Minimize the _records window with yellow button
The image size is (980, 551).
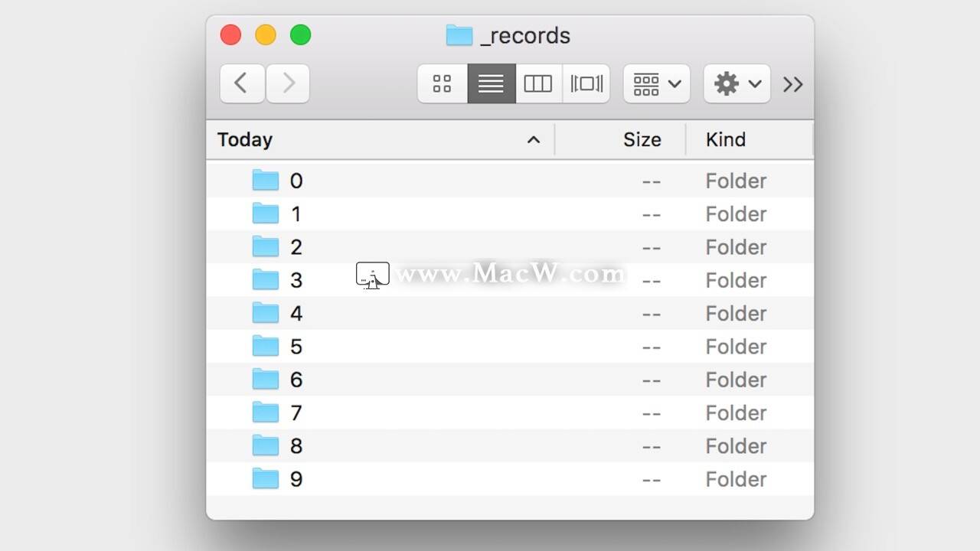pyautogui.click(x=266, y=34)
